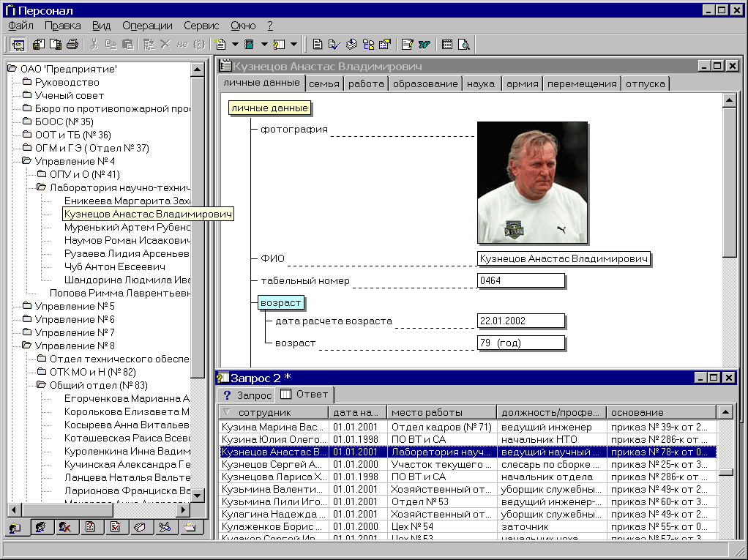Select the checkmark document icon tab

point(115,527)
